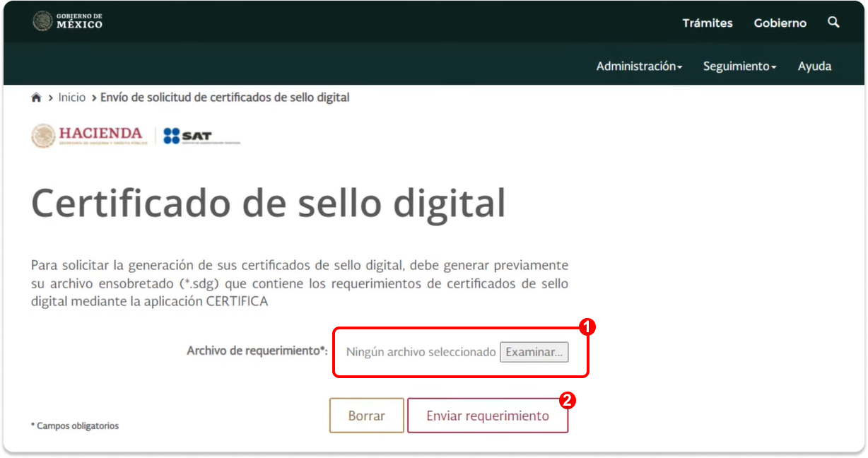868x458 pixels.
Task: Click the SAT logo
Action: point(201,136)
